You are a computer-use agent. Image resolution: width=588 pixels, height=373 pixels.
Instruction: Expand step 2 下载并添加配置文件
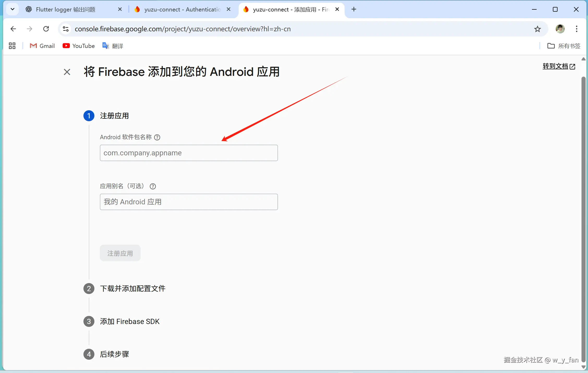[x=133, y=289]
